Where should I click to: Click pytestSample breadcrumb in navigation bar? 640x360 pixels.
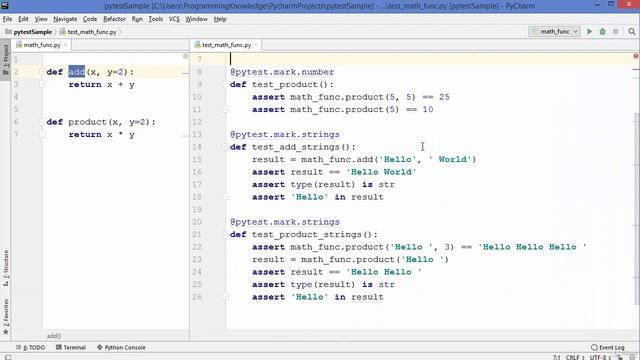click(29, 32)
